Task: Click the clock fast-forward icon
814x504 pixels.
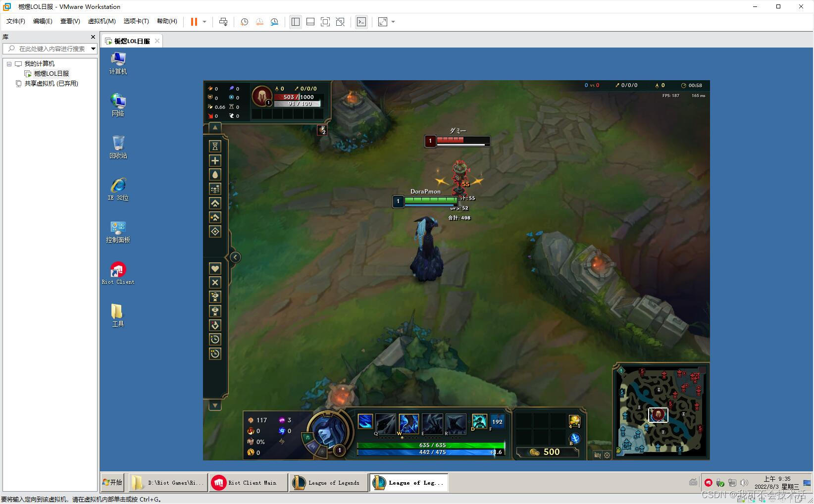Action: point(215,339)
